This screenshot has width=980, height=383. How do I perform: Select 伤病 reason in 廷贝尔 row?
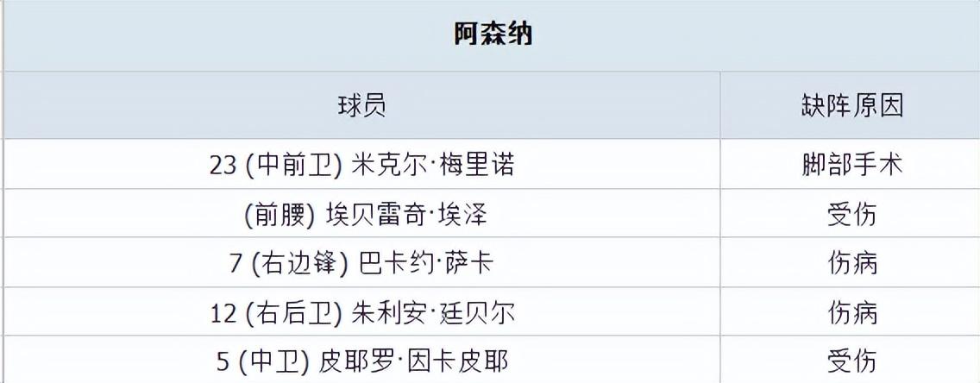click(851, 313)
